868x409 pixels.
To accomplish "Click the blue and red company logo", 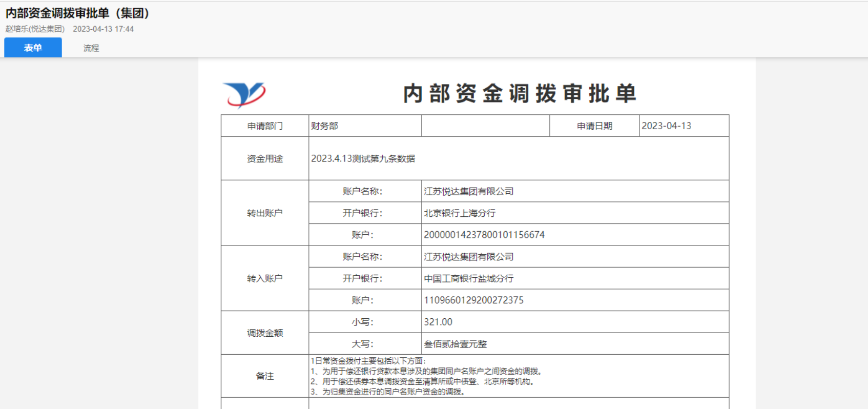I will 244,94.
